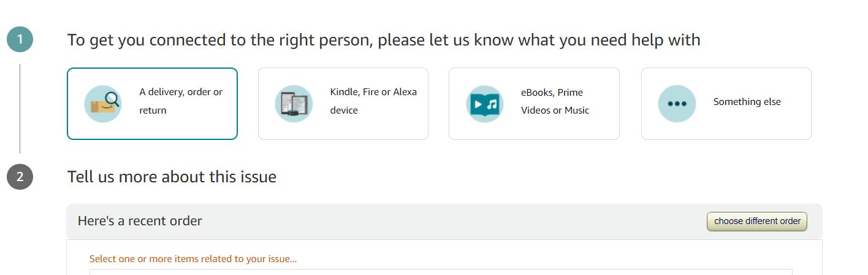Click the vertical line connecting the steps
The height and width of the screenshot is (275, 868).
click(x=20, y=108)
